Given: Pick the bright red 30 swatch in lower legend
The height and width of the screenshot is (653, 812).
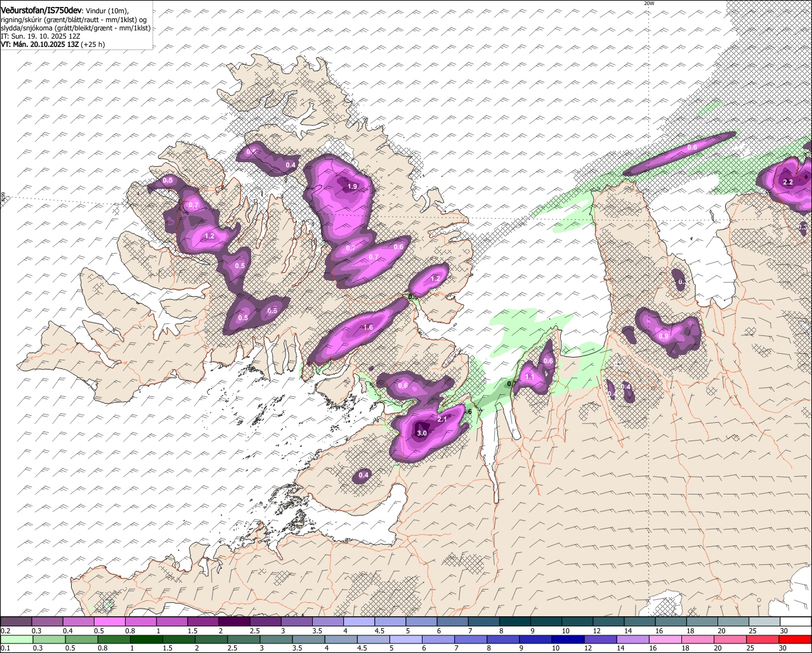Looking at the screenshot, I should click(796, 640).
